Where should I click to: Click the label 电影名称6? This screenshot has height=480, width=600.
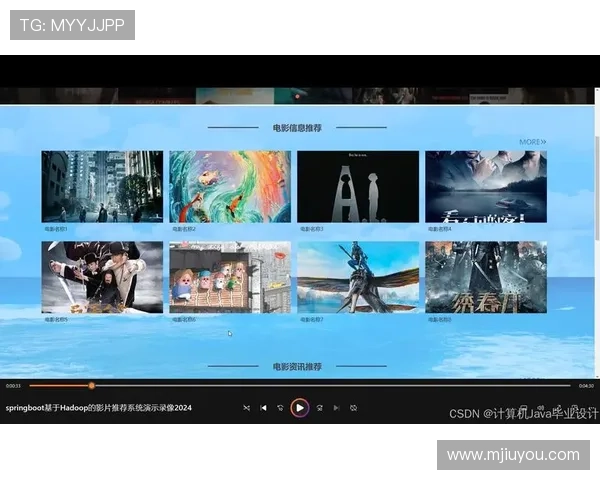pyautogui.click(x=184, y=319)
